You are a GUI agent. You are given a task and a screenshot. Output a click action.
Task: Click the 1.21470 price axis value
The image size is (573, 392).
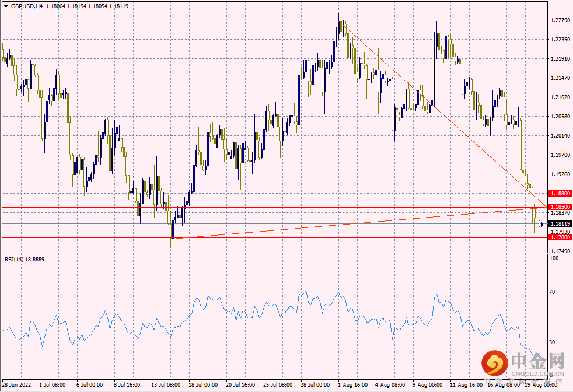coord(560,78)
